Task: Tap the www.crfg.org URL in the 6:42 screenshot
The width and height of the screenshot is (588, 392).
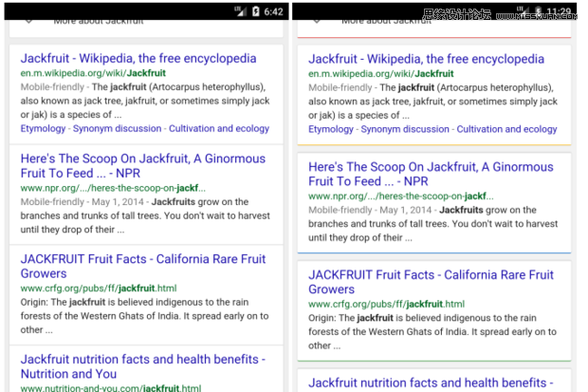Action: coord(99,288)
